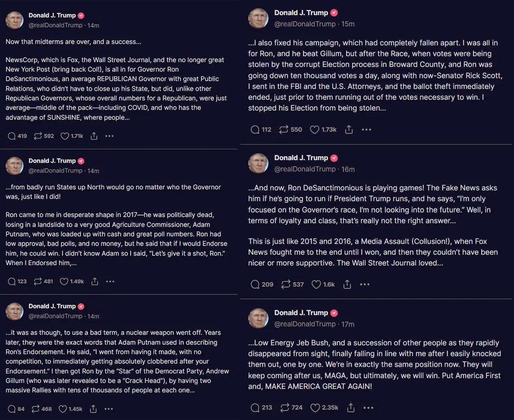Repost the post with 468 reposts
The width and height of the screenshot is (514, 420).
38,409
